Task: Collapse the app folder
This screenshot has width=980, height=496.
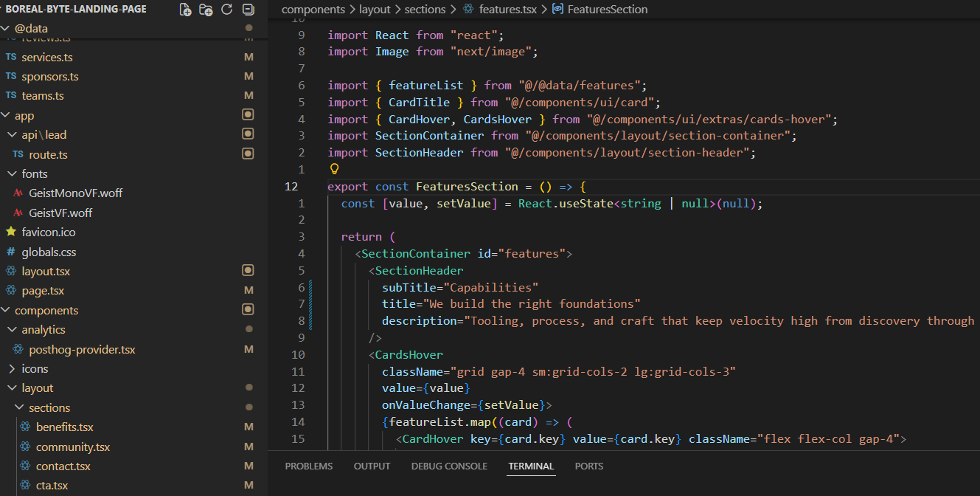Action: click(x=5, y=116)
